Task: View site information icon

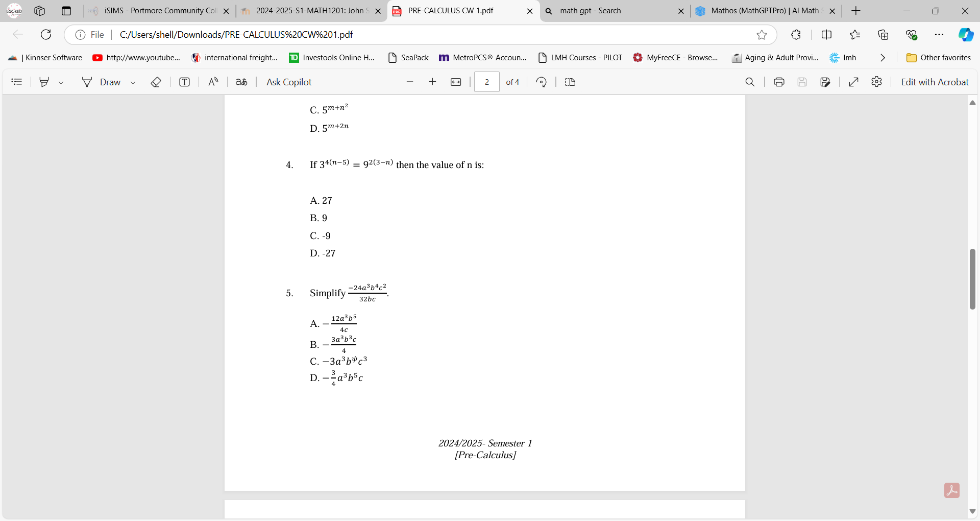Action: click(x=80, y=35)
